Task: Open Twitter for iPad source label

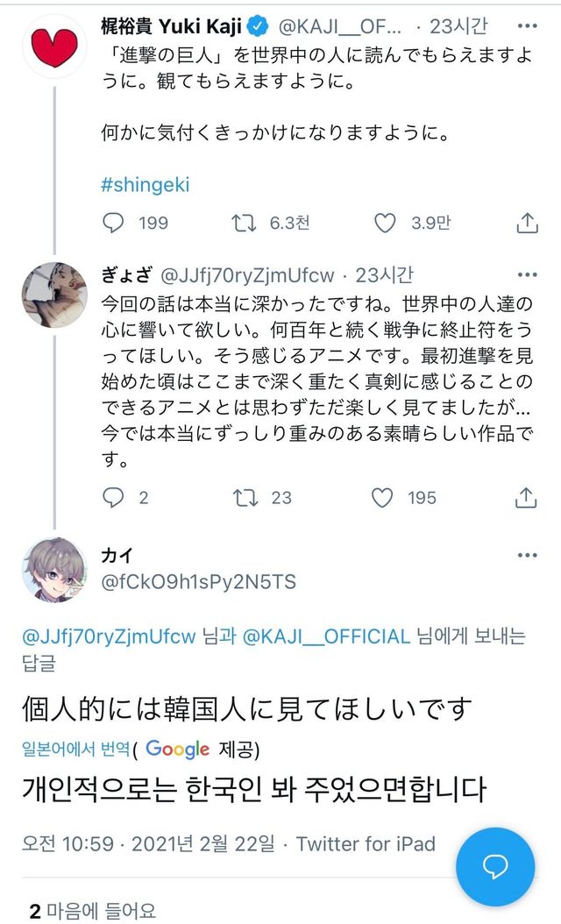Action: pyautogui.click(x=366, y=843)
